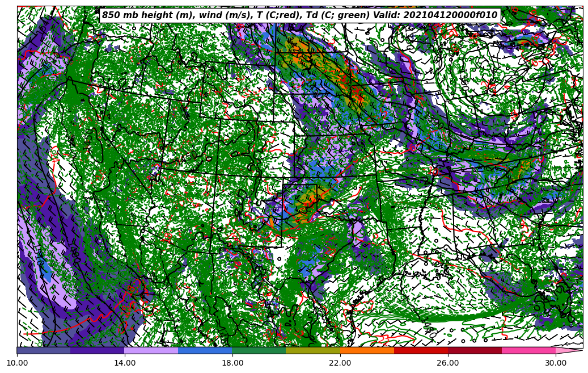Image resolution: width=588 pixels, height=373 pixels.
Task: Click the blue 16–18 colorbar segment
Action: pyautogui.click(x=205, y=350)
